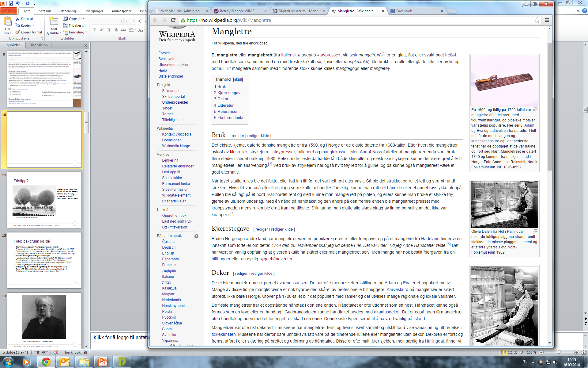Insert a new slide with Nytt lysbilde
The width and height of the screenshot is (588, 368).
click(54, 26)
